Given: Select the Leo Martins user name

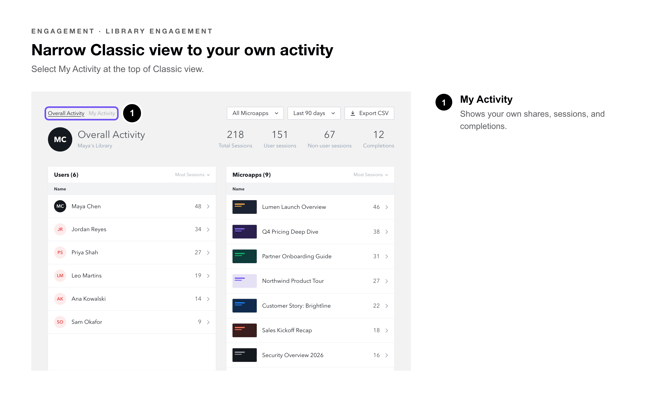Looking at the screenshot, I should point(87,276).
